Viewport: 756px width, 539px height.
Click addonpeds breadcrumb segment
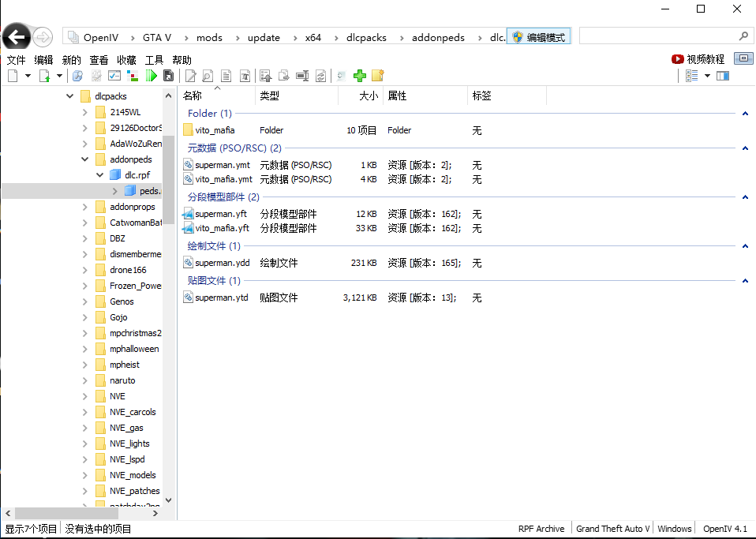pyautogui.click(x=438, y=38)
